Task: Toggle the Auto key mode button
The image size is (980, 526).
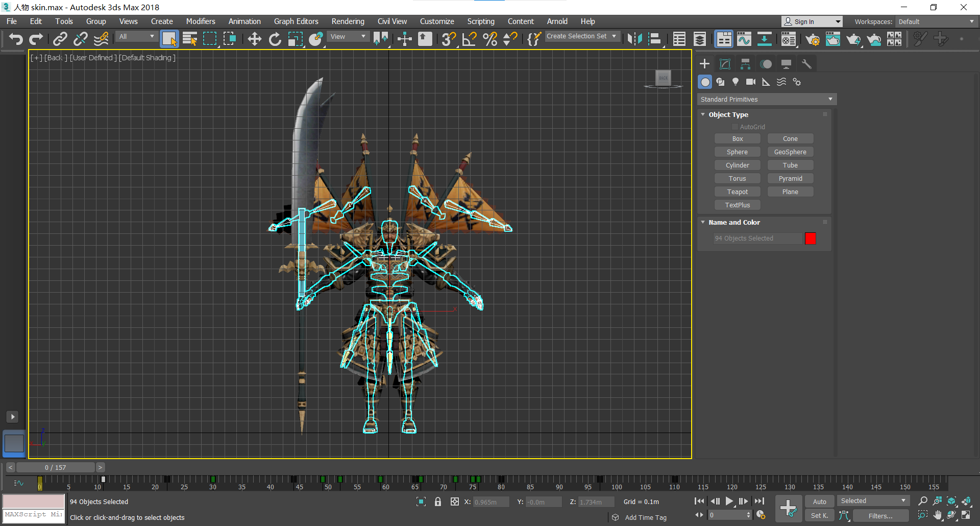Action: pyautogui.click(x=819, y=501)
